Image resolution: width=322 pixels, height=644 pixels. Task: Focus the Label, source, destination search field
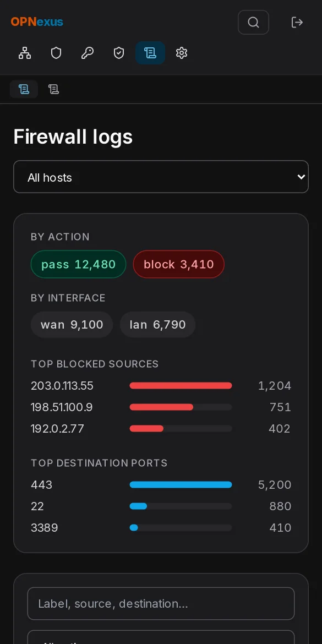[x=161, y=603]
